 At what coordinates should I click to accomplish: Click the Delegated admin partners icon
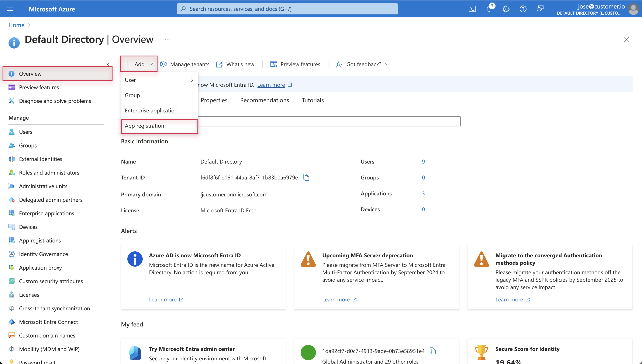click(11, 199)
